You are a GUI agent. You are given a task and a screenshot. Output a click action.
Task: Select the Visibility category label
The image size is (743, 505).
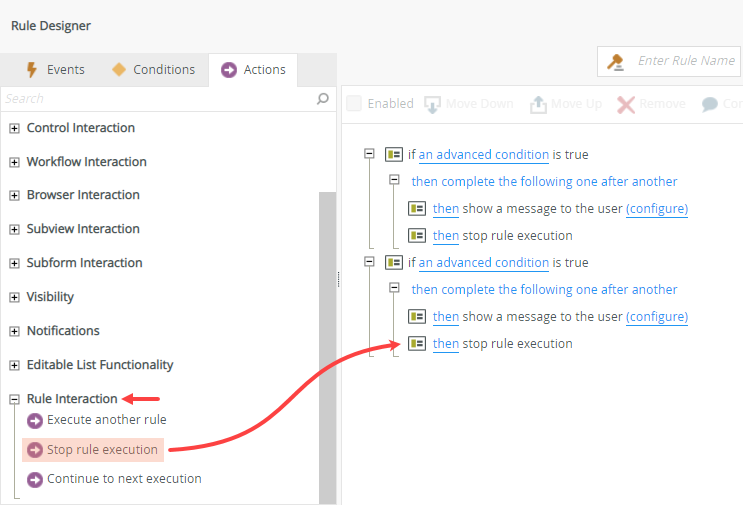(x=50, y=297)
